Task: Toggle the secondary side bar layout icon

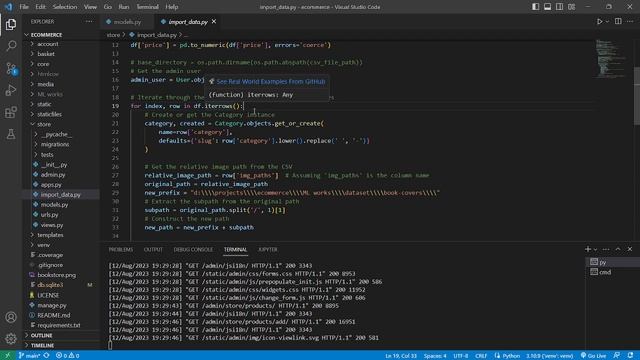Action: pos(560,7)
